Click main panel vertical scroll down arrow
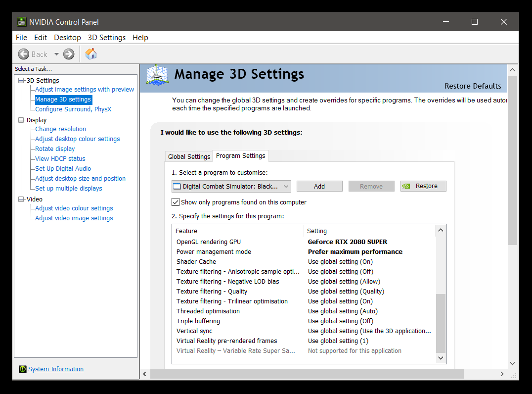This screenshot has height=394, width=532. click(512, 363)
